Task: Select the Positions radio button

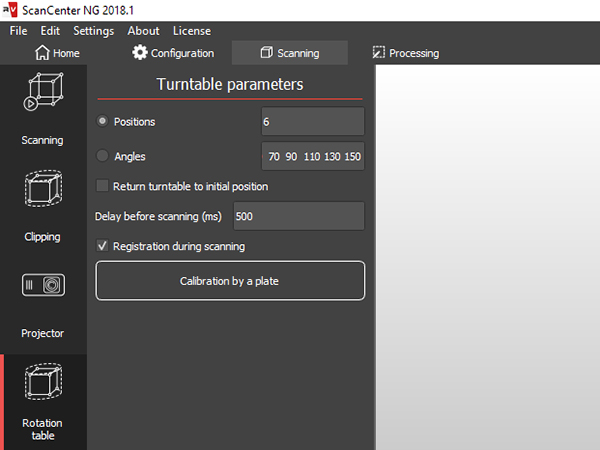Action: (102, 122)
